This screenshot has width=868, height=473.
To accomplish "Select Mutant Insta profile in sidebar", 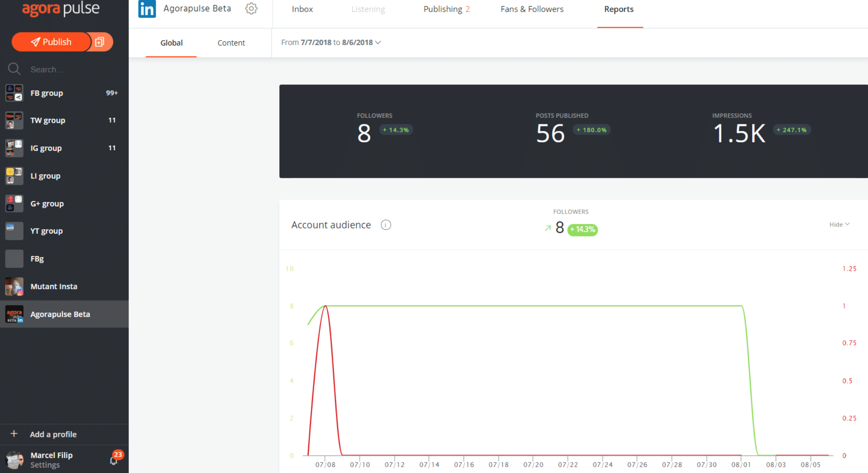I will click(x=64, y=286).
